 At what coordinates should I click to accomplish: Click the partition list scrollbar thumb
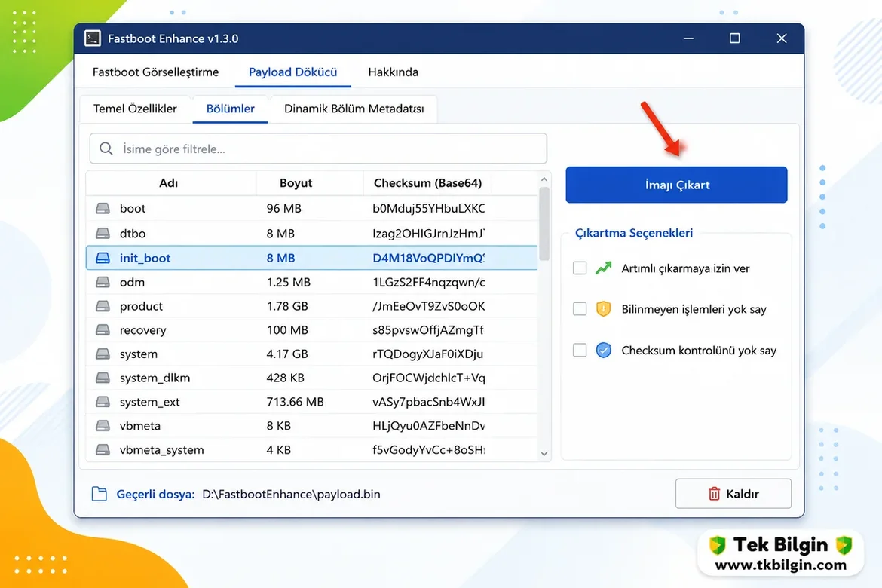544,224
